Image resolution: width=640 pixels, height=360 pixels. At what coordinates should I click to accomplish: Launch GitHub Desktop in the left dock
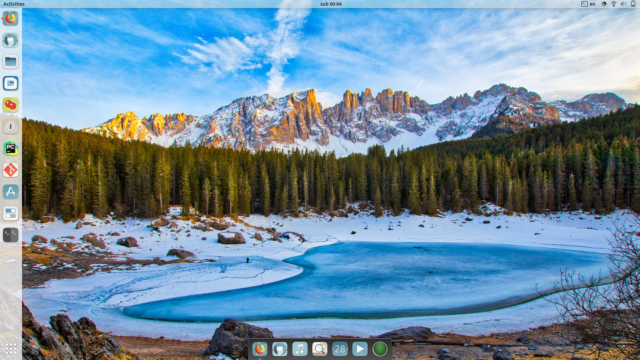pyautogui.click(x=11, y=40)
